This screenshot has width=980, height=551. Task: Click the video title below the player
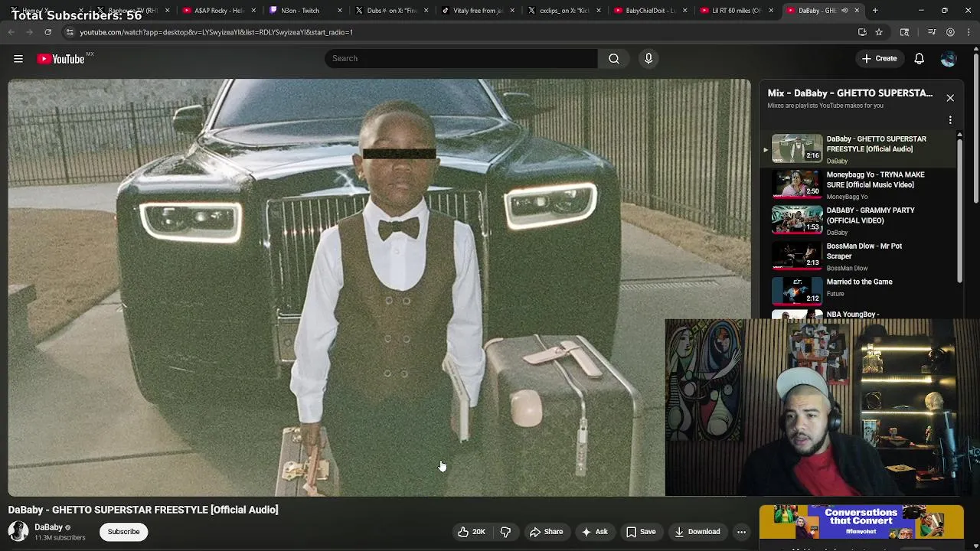point(143,510)
